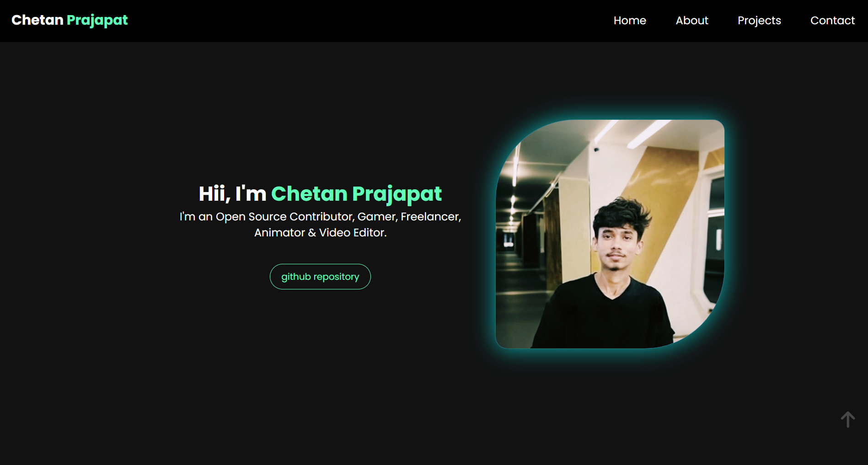Click the word 'Freelancer,' in the subtitle
Screen dimensions: 868x465
click(x=431, y=217)
